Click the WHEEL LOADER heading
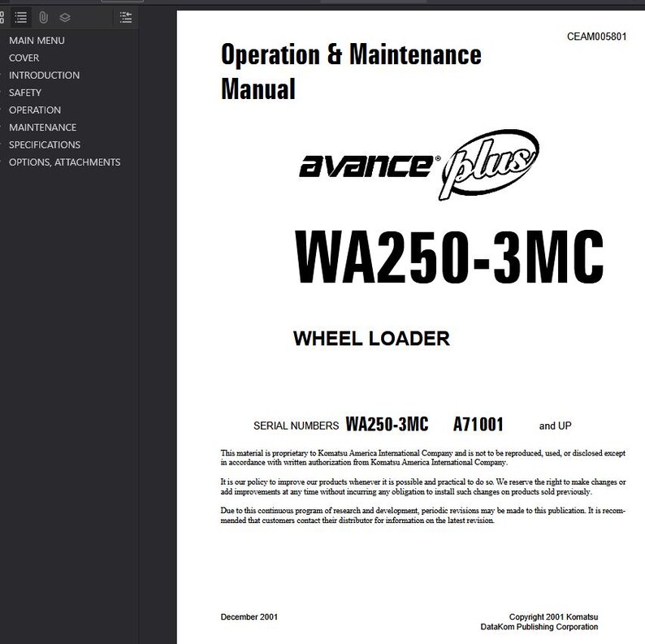 pyautogui.click(x=371, y=339)
